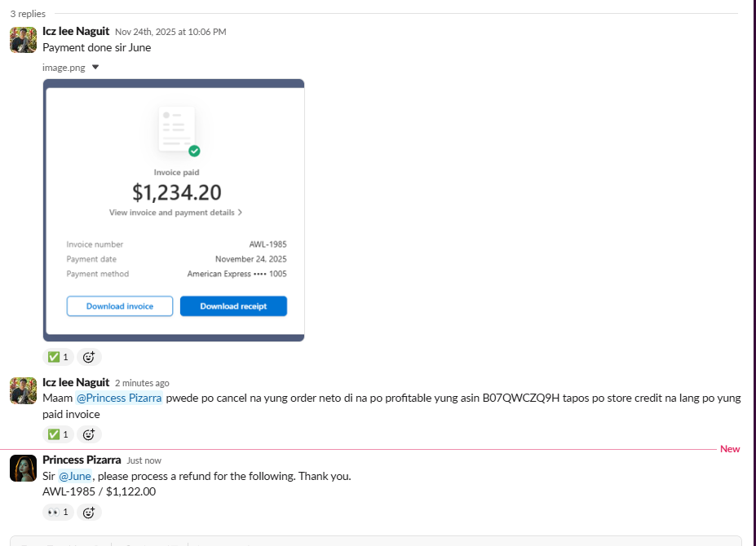Add reaction to the order cancel request message
This screenshot has height=546, width=756.
[89, 434]
